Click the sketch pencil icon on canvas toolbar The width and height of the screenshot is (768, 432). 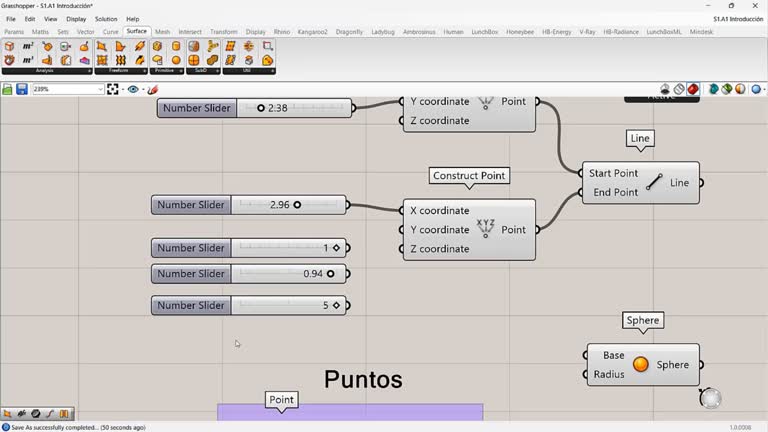pyautogui.click(x=153, y=89)
